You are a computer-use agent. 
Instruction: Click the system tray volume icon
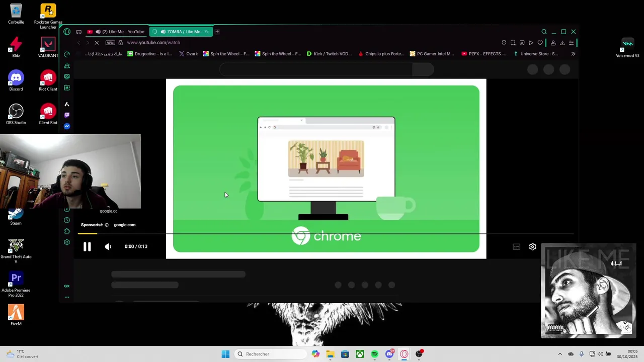point(600,354)
